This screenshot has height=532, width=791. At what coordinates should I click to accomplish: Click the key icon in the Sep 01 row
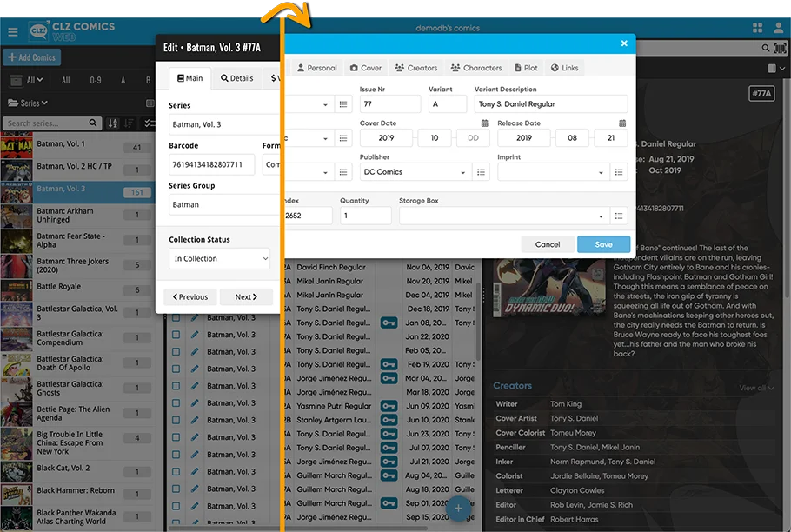point(389,503)
